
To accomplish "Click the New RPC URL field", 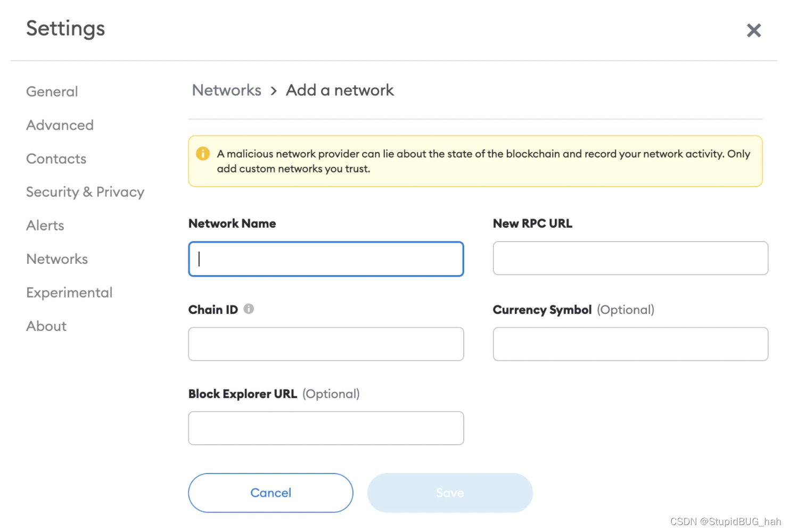I will point(630,258).
